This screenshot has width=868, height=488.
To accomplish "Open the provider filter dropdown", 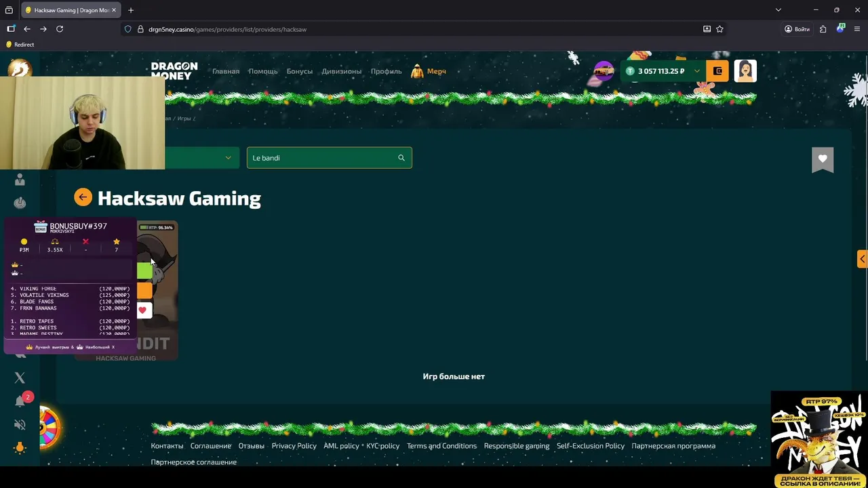I will point(201,158).
